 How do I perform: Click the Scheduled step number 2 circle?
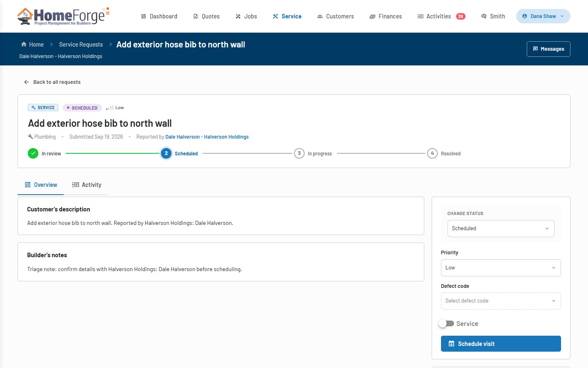pyautogui.click(x=166, y=153)
